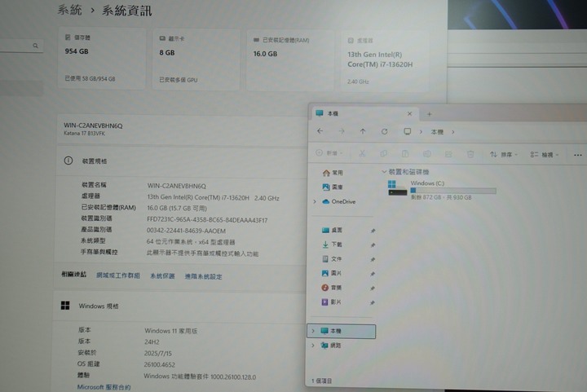Open 文件 (Documents) quick access folder
This screenshot has height=392, width=587.
[x=332, y=259]
